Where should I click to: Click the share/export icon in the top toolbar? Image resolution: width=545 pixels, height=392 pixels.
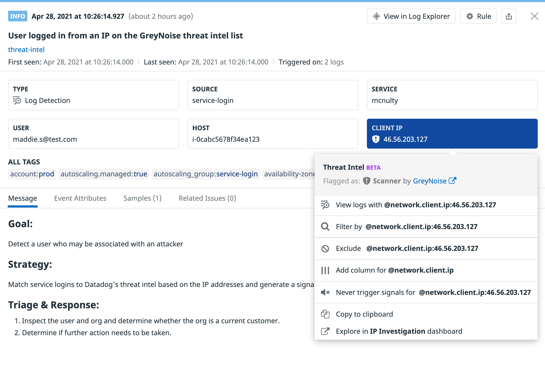pyautogui.click(x=509, y=16)
